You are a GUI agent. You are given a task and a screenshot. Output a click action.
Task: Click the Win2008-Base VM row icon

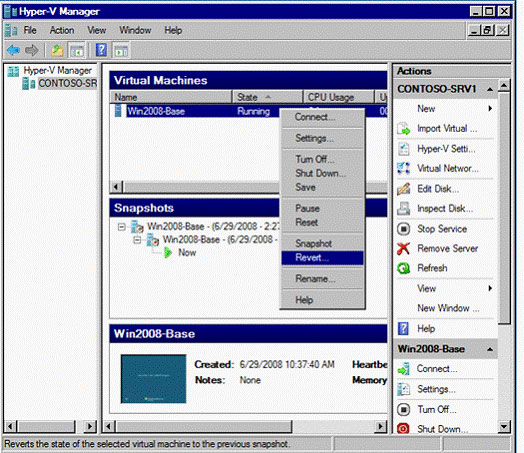(118, 111)
